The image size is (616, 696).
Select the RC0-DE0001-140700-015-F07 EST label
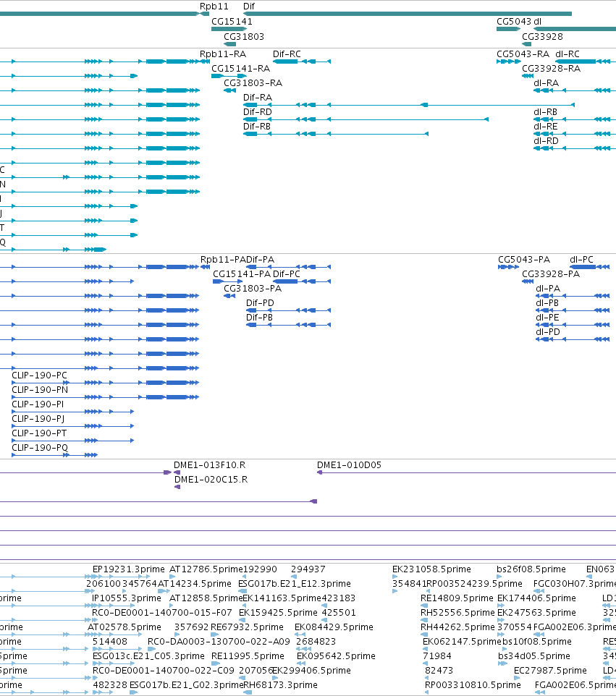pyautogui.click(x=162, y=613)
